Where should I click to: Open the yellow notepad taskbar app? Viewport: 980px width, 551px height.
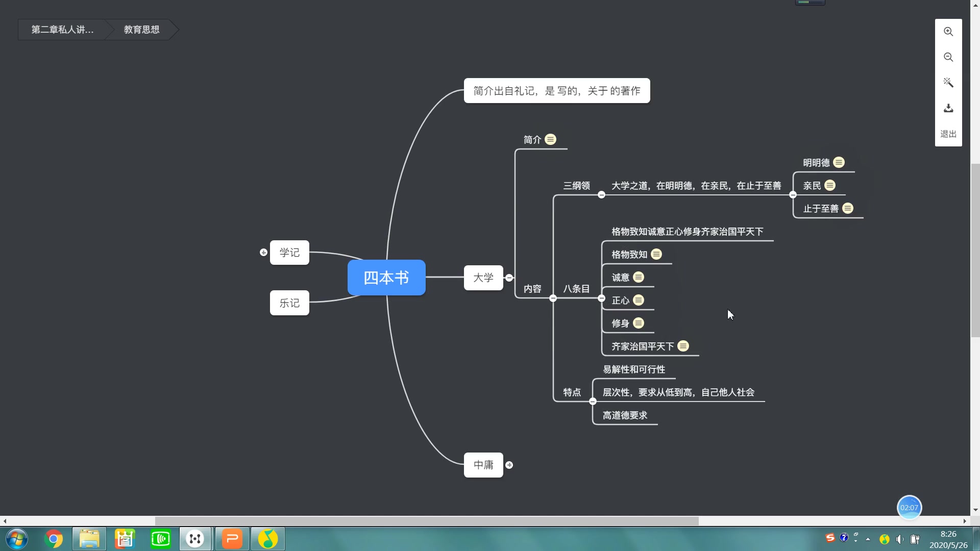(125, 539)
